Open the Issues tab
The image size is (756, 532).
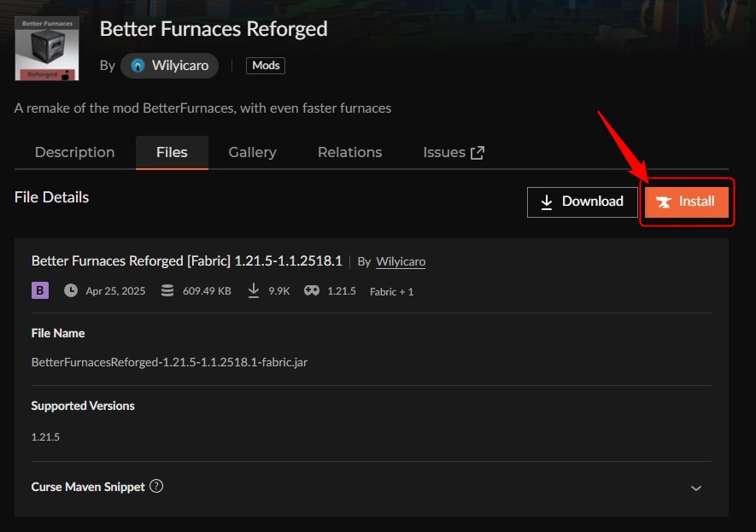click(443, 152)
